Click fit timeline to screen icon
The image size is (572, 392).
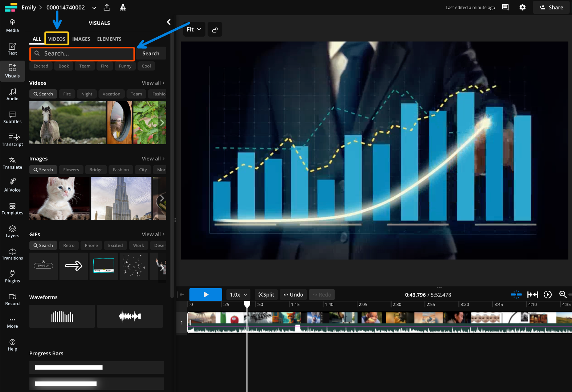coord(533,294)
